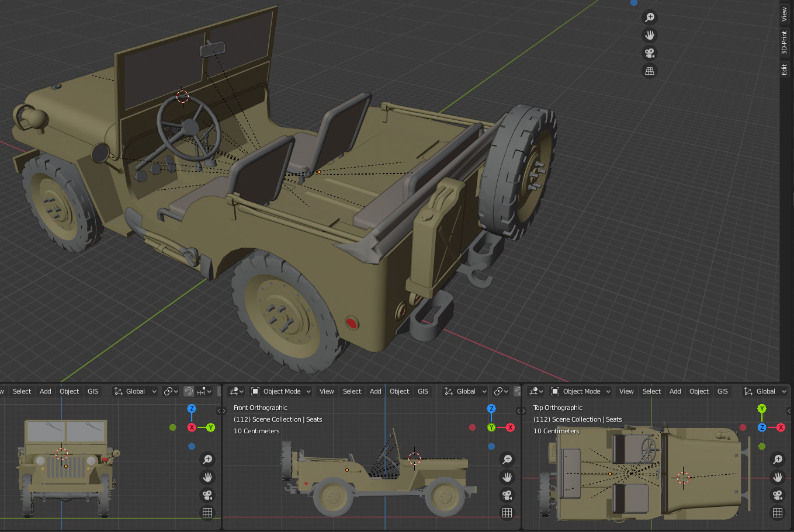This screenshot has height=532, width=794.
Task: Open the GIS menu in the Top Orthographic viewport
Action: tap(723, 391)
